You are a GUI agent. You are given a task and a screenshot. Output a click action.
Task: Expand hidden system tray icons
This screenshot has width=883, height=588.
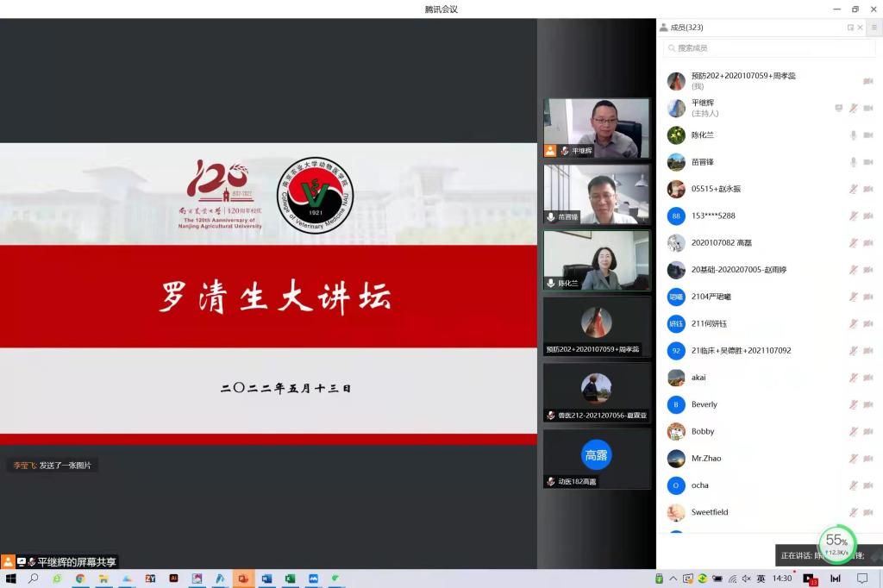tap(673, 579)
